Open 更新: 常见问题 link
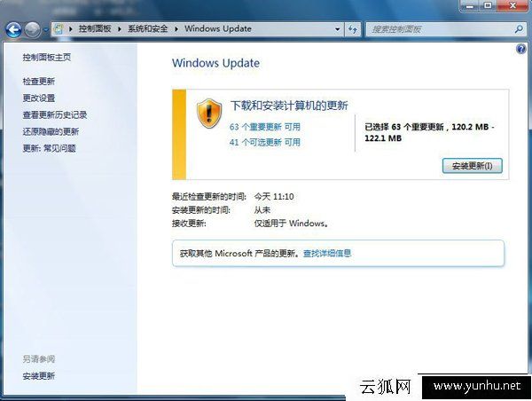 coord(49,148)
